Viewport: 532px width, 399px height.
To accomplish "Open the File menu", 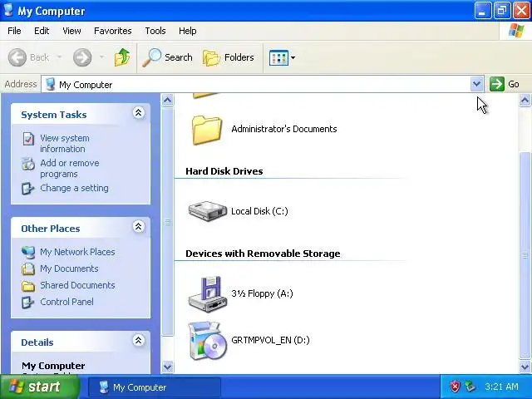I will pos(14,31).
